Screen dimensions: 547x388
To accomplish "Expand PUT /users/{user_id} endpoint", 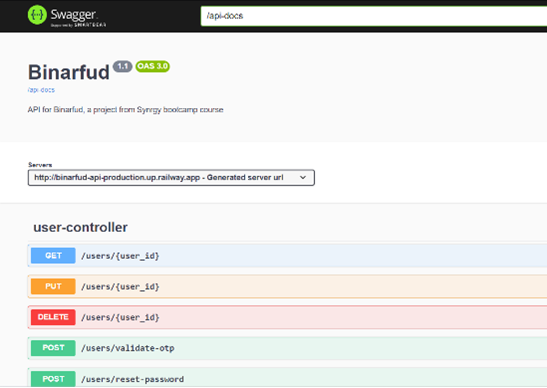I will 287,286.
